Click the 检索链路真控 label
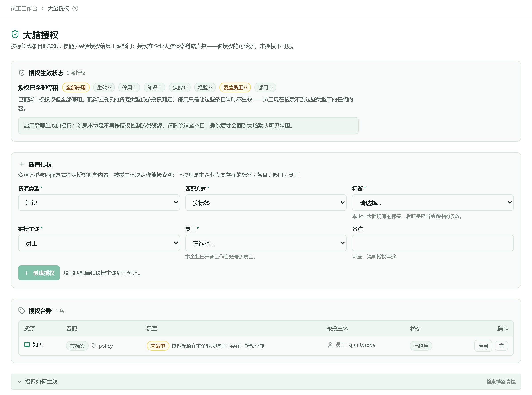This screenshot has width=532, height=395. [501, 382]
